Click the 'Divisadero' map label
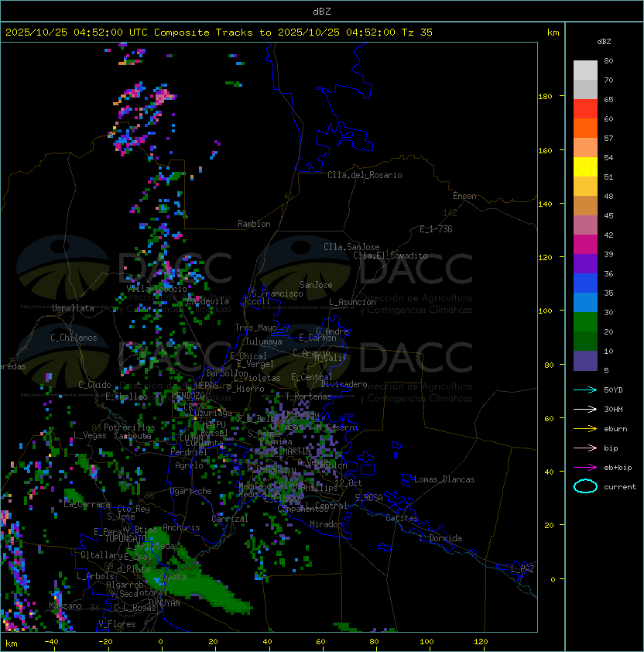This screenshot has height=652, width=644. [344, 384]
